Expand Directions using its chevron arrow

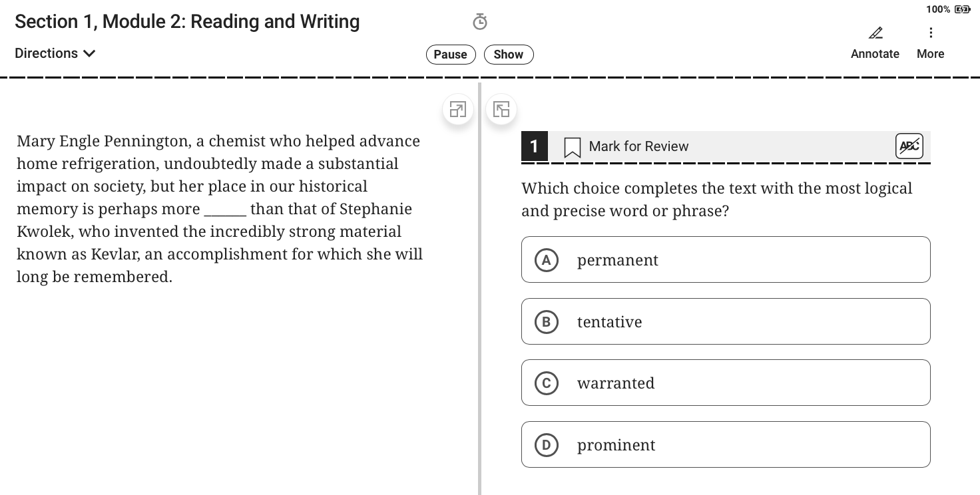click(x=90, y=53)
